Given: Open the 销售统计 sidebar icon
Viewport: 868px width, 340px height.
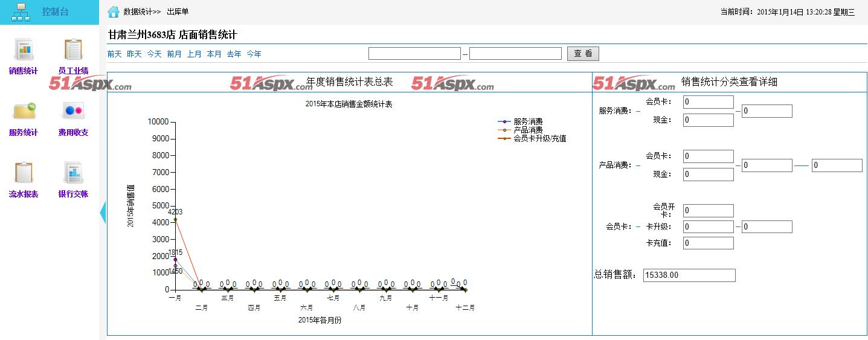Looking at the screenshot, I should coord(24,50).
